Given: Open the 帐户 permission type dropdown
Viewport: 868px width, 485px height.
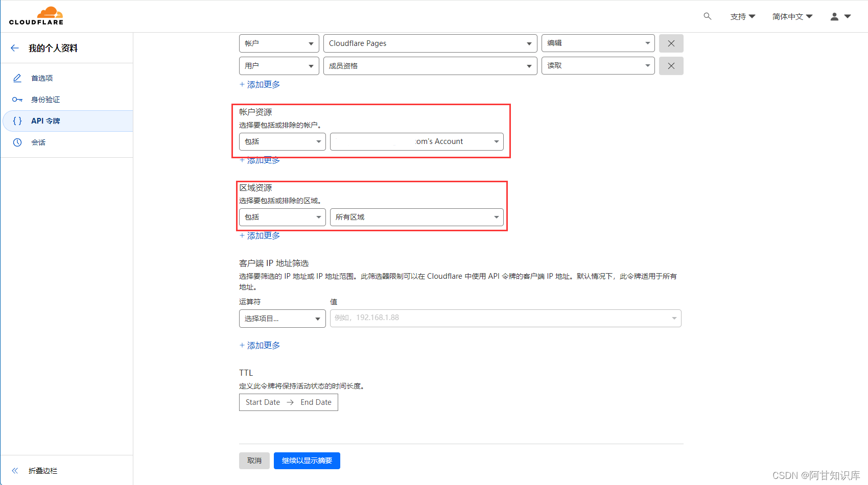Looking at the screenshot, I should (x=279, y=43).
